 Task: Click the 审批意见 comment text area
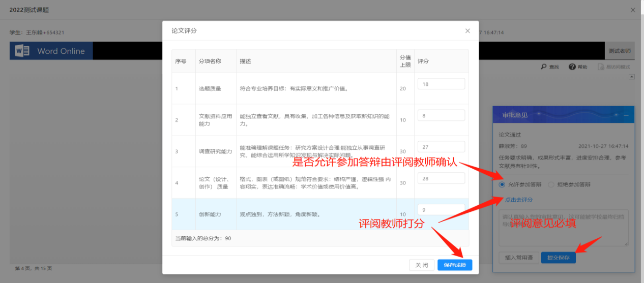click(x=563, y=228)
